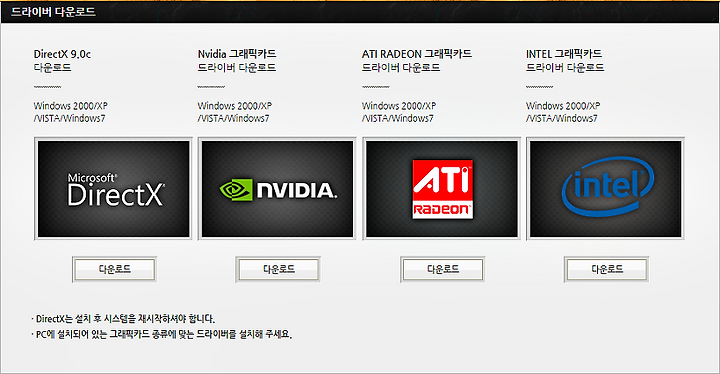Click the Windows version text under INTEL
The width and height of the screenshot is (720, 374).
tap(563, 112)
